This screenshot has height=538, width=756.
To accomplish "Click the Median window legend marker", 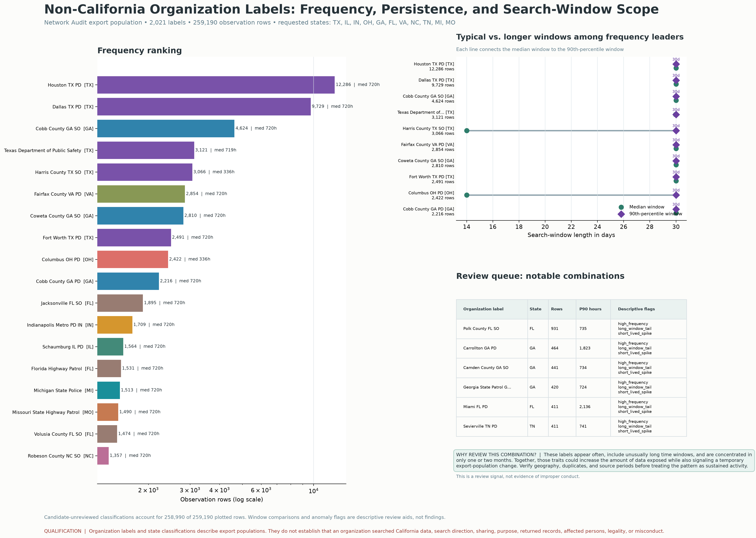I will (621, 207).
